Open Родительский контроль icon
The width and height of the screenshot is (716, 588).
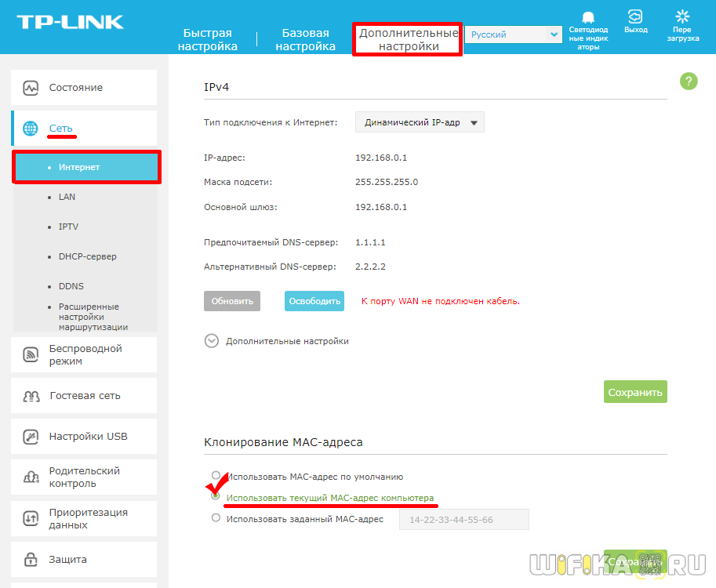pyautogui.click(x=31, y=477)
